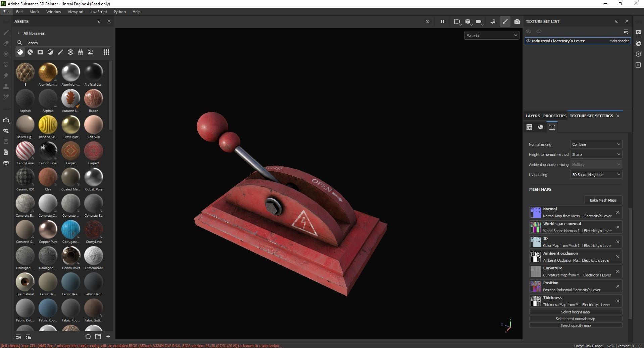
Task: Select the Eraser tool in left toolbar
Action: [x=6, y=43]
